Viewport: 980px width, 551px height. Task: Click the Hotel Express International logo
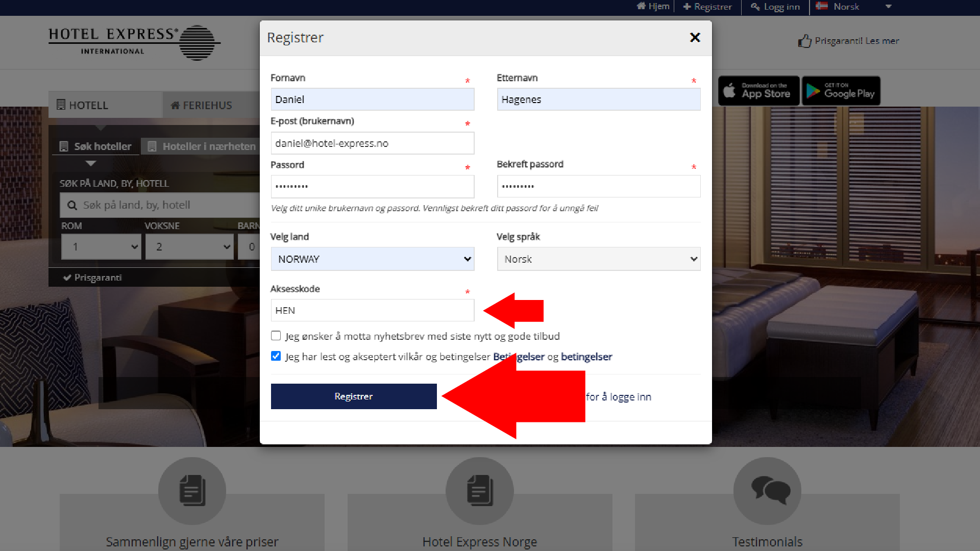[x=134, y=42]
